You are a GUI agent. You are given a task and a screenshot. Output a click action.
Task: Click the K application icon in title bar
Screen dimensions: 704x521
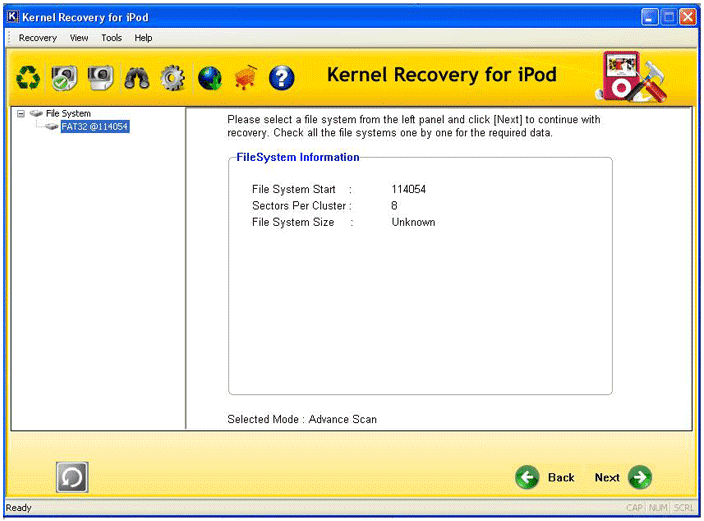click(13, 17)
